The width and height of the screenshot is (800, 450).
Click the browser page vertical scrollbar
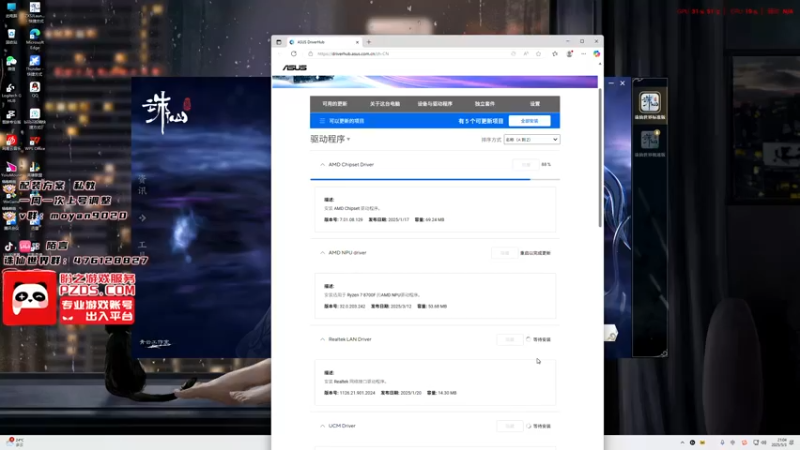[600, 158]
